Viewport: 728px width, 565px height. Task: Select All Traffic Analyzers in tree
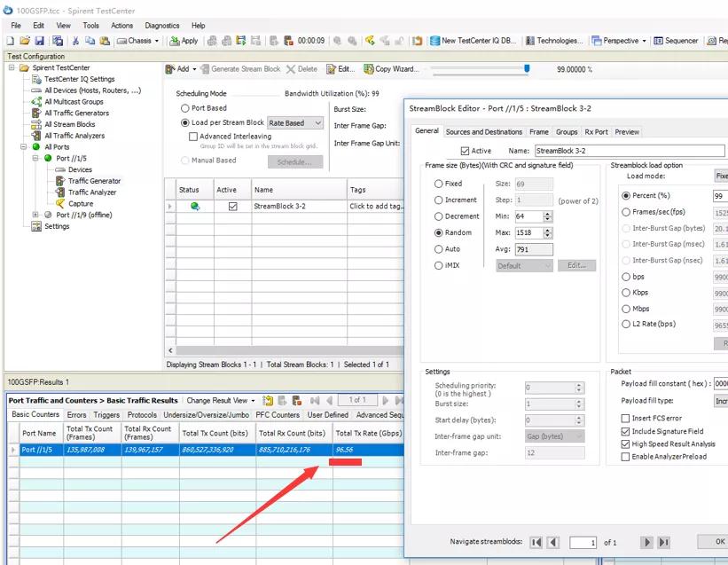74,136
